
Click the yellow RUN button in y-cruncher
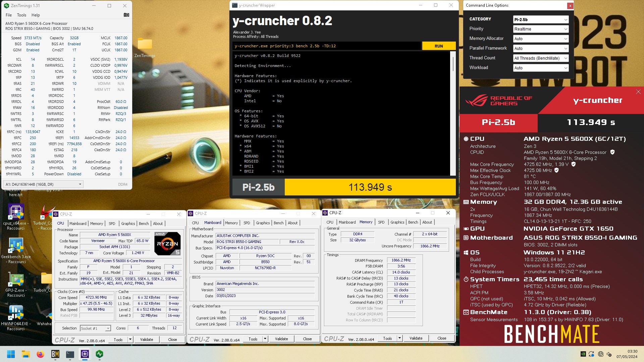pyautogui.click(x=439, y=46)
